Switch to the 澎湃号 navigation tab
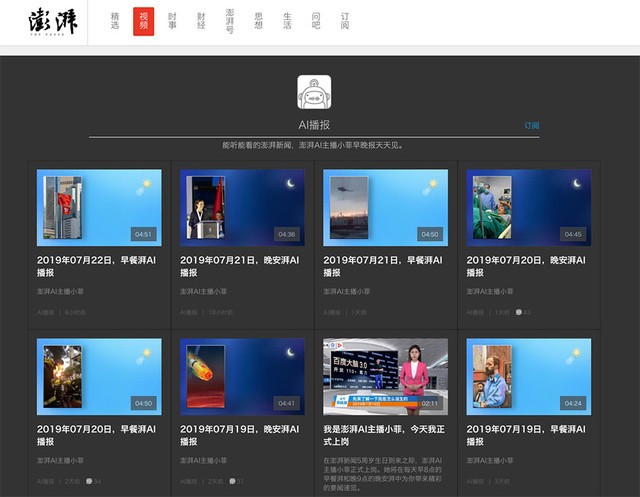 coord(230,21)
